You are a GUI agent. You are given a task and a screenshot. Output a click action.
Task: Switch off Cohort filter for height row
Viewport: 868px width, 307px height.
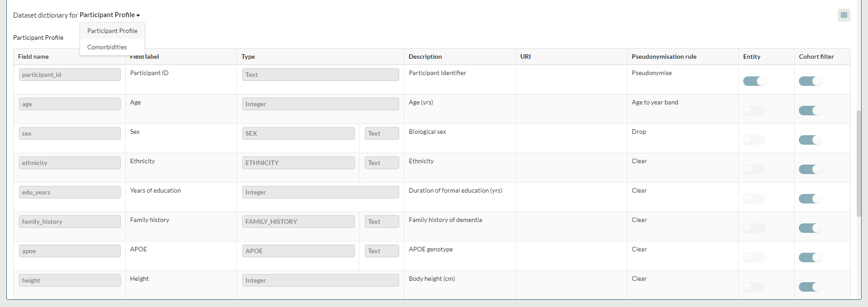coord(810,287)
